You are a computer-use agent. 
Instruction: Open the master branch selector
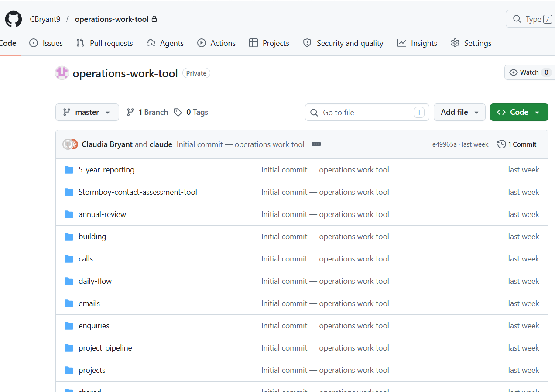87,112
